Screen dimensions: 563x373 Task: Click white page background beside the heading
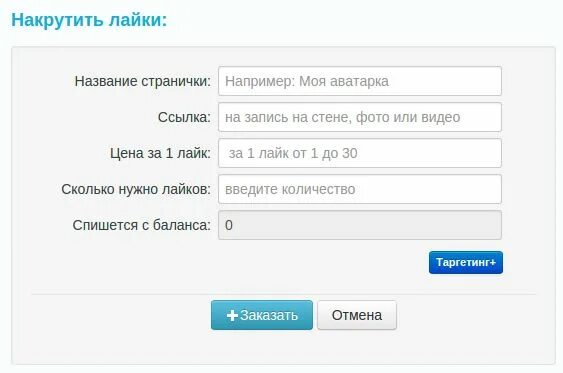point(359,20)
